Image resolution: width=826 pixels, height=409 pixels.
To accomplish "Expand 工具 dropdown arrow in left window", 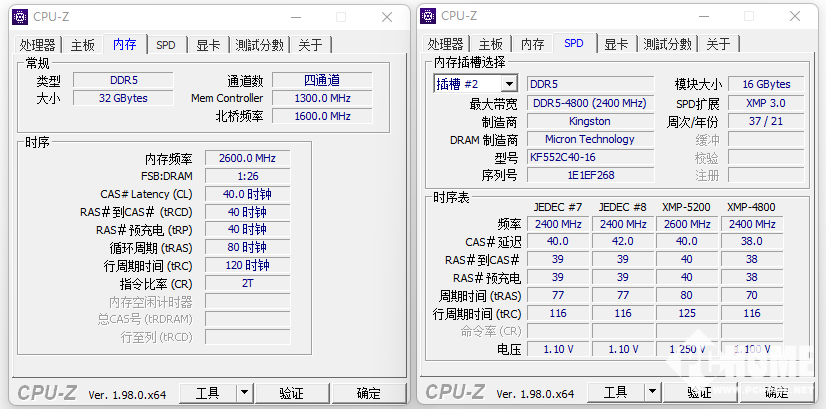I will (x=244, y=393).
